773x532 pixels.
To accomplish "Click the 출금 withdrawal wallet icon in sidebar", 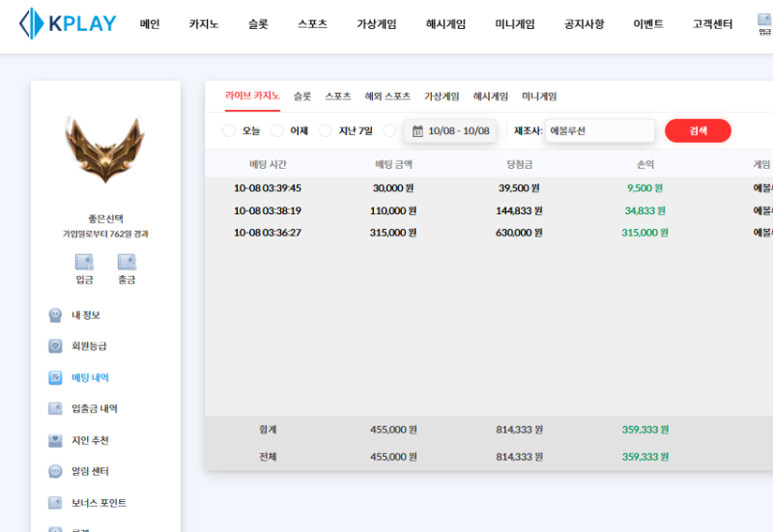I will point(127,263).
